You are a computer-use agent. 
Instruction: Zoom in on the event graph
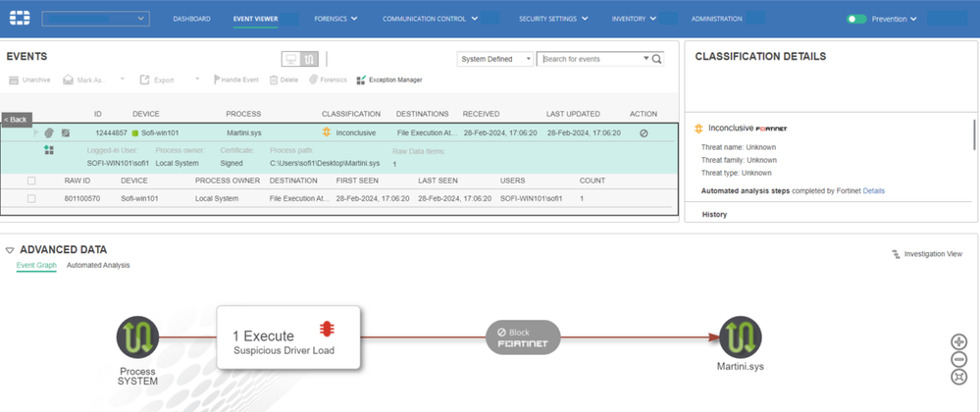tap(958, 341)
